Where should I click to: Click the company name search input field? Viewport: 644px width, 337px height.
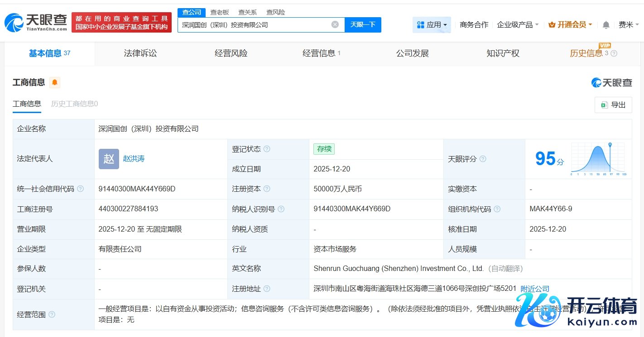point(254,25)
